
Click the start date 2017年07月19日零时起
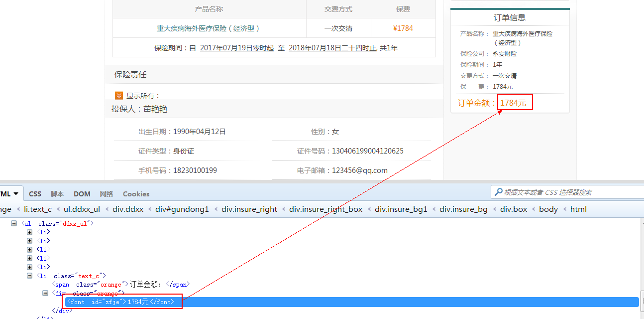tap(237, 48)
